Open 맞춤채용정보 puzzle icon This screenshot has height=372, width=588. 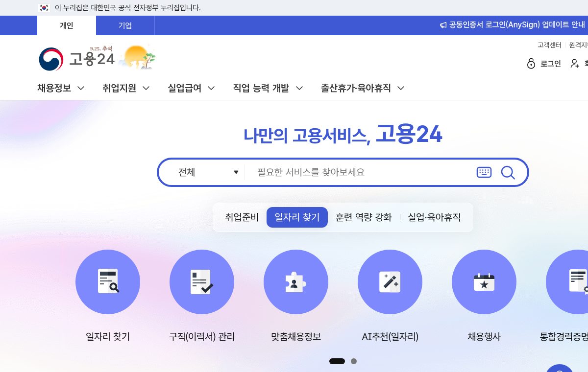point(296,282)
